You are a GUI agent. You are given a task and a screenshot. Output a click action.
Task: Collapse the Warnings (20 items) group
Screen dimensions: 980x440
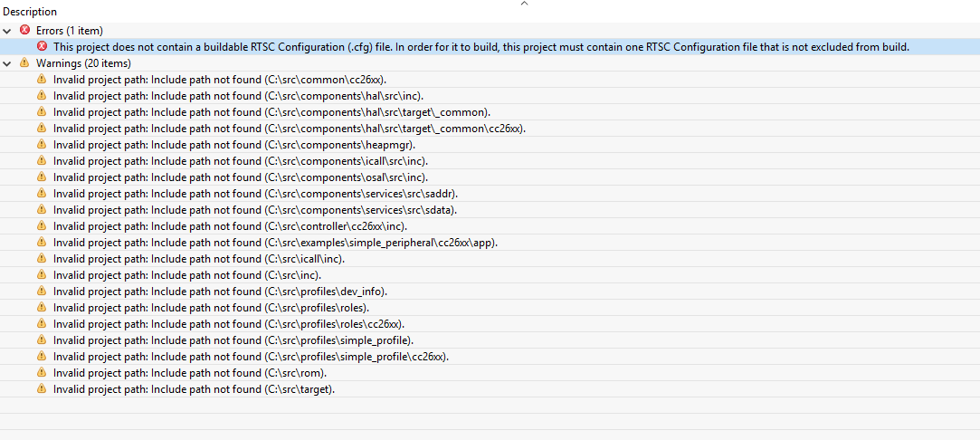coord(7,63)
